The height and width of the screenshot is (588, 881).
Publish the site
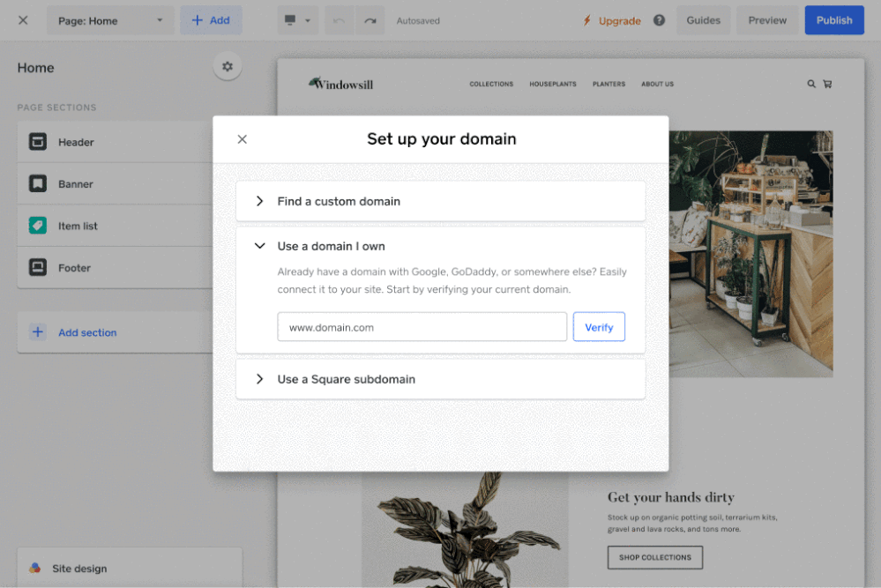pyautogui.click(x=833, y=20)
